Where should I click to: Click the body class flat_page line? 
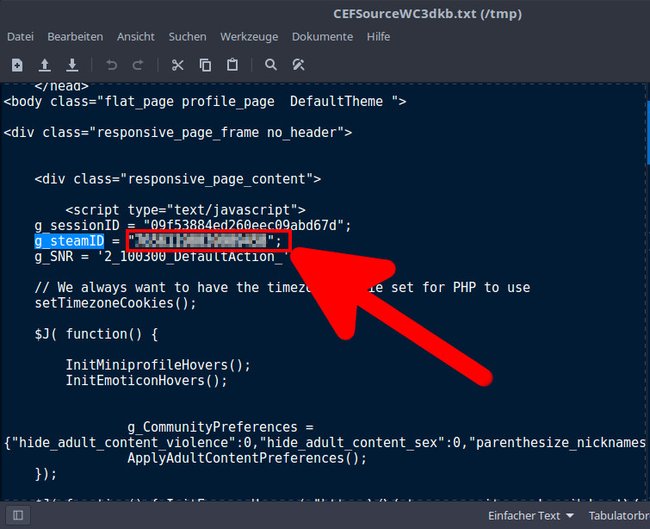coord(205,102)
